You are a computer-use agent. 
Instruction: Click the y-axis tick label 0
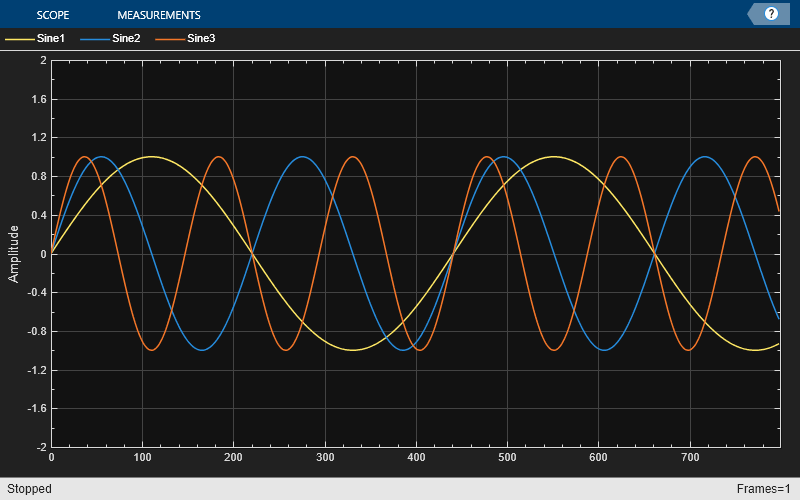pyautogui.click(x=43, y=254)
